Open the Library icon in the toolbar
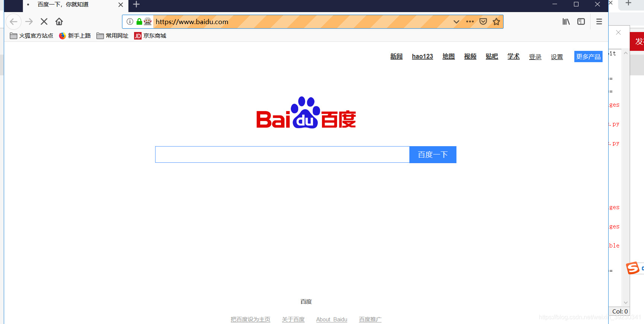Image resolution: width=644 pixels, height=324 pixels. click(566, 21)
